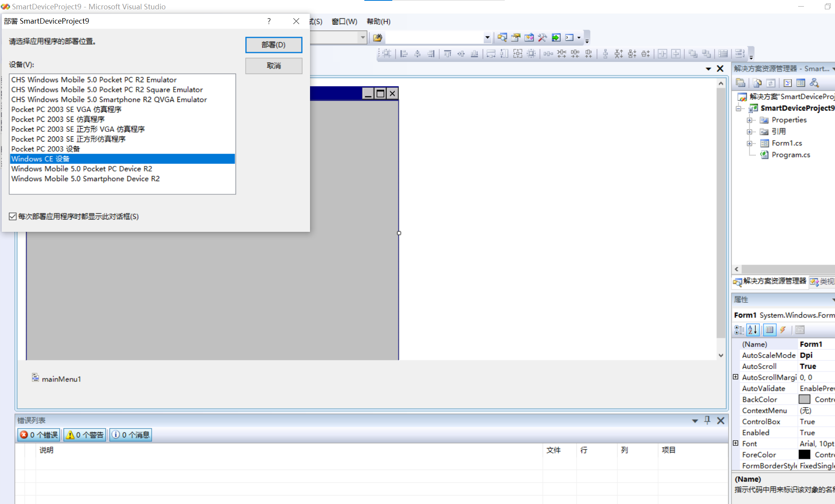835x504 pixels.
Task: Click the Refresh icon in Solution Explorer toolbar
Action: [x=771, y=83]
